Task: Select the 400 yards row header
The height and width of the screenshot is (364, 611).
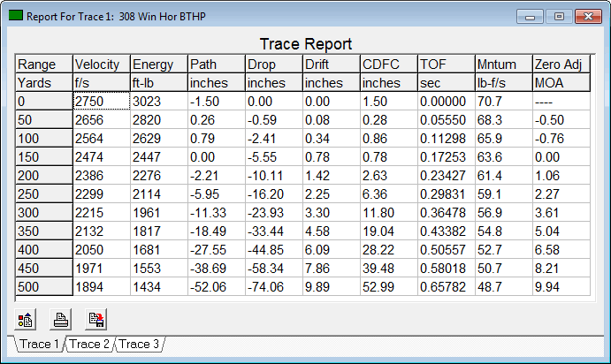Action: click(44, 250)
